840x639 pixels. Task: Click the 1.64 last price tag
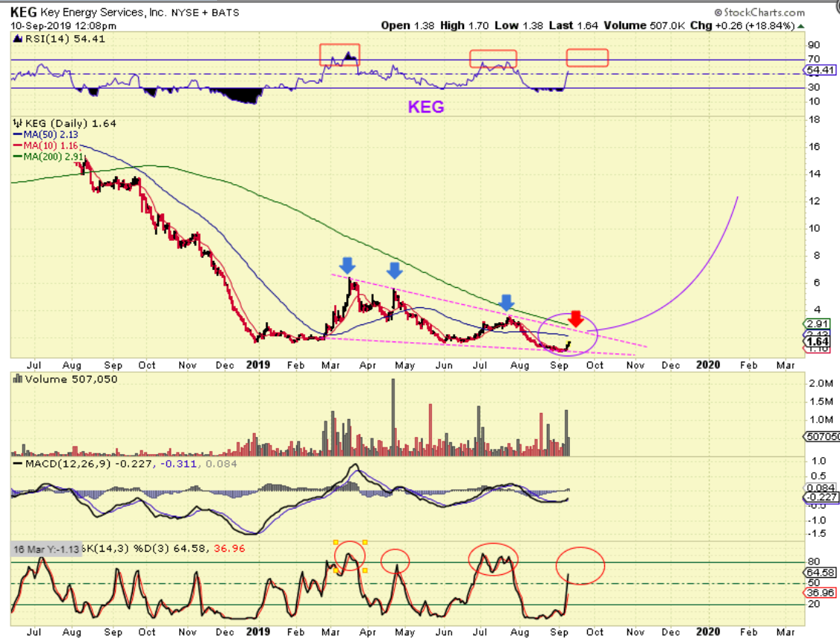[818, 341]
